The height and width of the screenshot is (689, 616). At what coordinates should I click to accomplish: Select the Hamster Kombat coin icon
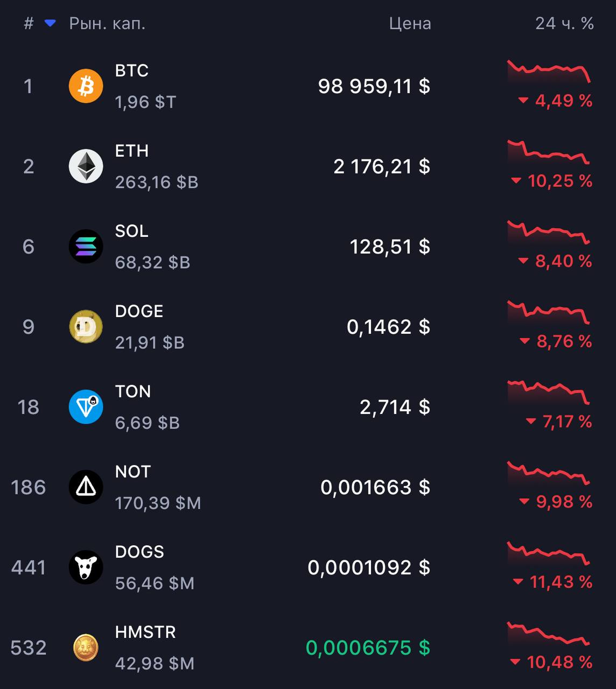(86, 648)
